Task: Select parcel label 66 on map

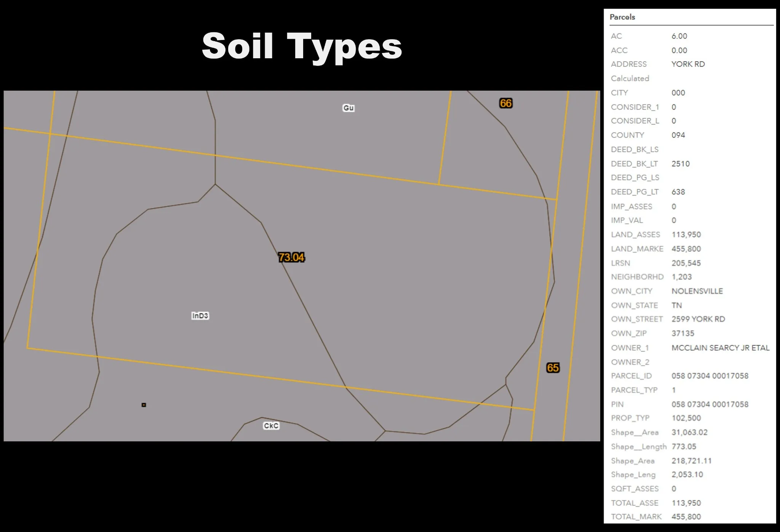Action: tap(506, 103)
